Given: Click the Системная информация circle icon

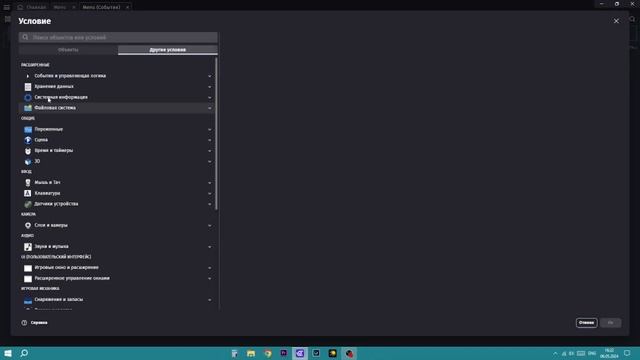Looking at the screenshot, I should pos(28,97).
